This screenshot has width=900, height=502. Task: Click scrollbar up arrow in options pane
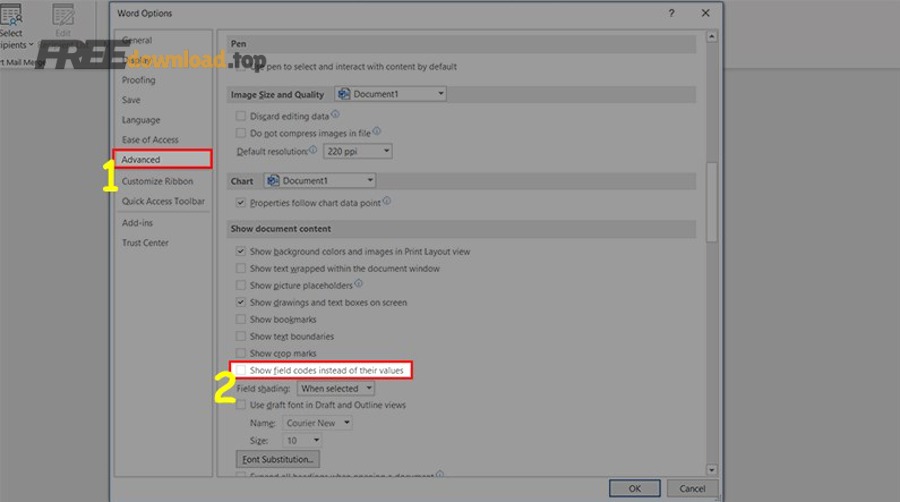pos(712,36)
